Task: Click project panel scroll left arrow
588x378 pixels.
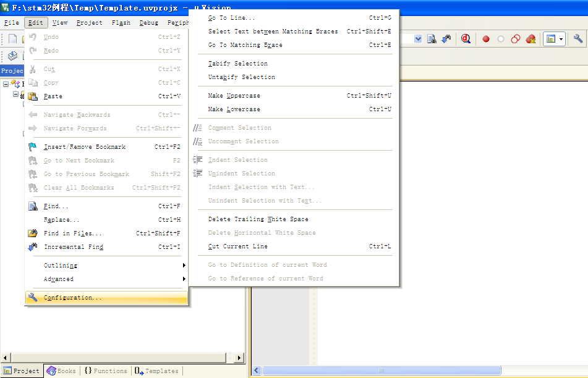Action: [x=5, y=358]
